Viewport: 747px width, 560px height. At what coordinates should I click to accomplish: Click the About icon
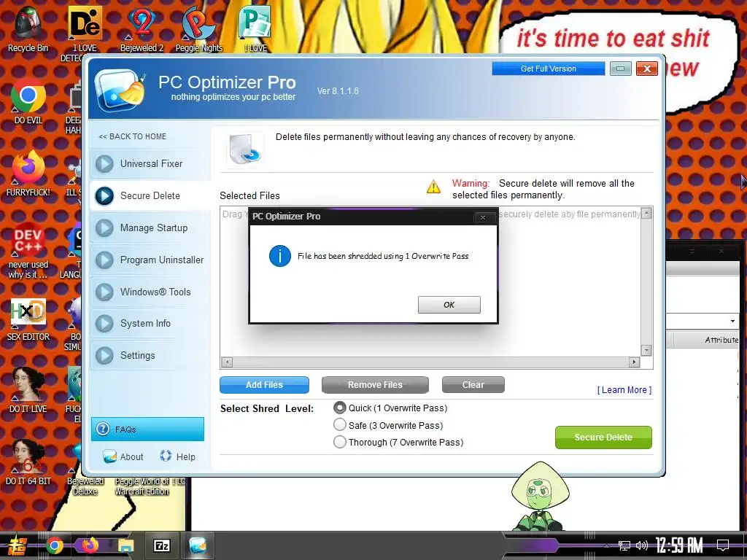click(x=110, y=456)
